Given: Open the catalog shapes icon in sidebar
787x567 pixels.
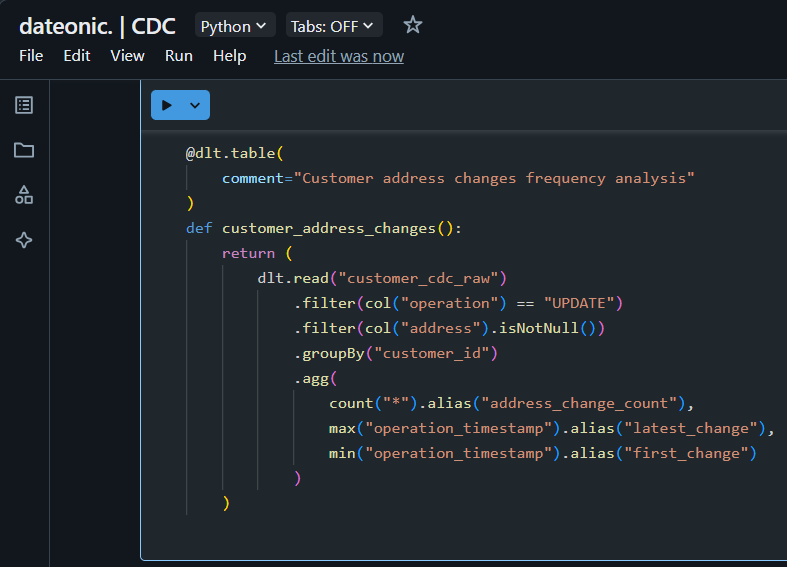Looking at the screenshot, I should (x=24, y=195).
